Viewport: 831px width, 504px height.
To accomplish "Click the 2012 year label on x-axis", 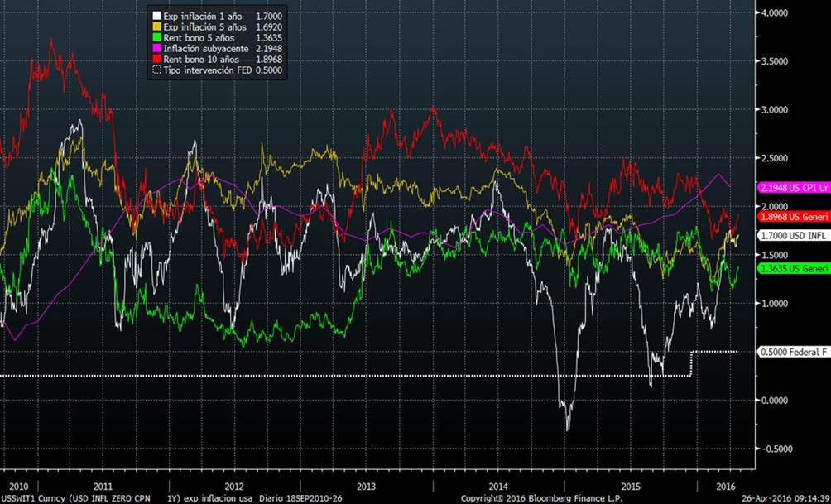I will (234, 486).
